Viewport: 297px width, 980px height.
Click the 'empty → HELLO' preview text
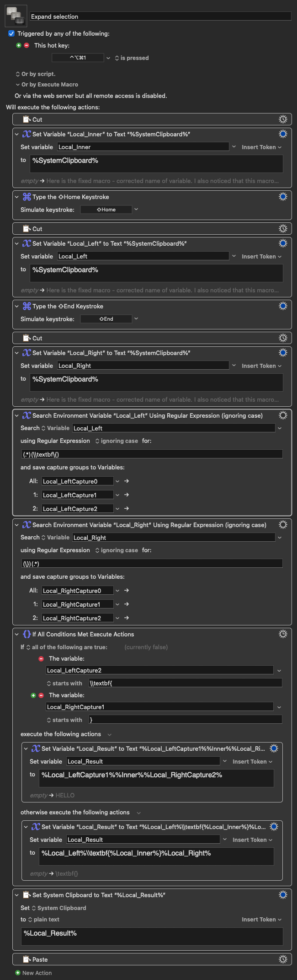pyautogui.click(x=52, y=795)
